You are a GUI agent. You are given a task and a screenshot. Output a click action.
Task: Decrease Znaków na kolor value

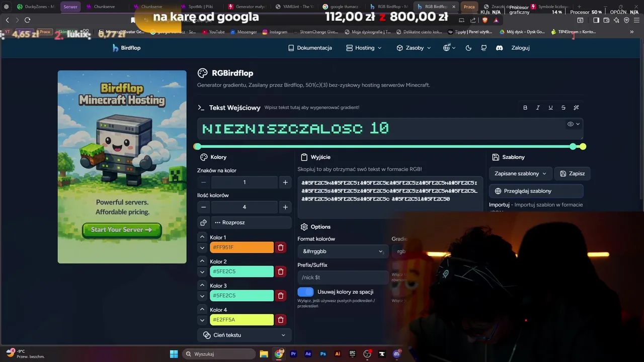[x=203, y=183]
